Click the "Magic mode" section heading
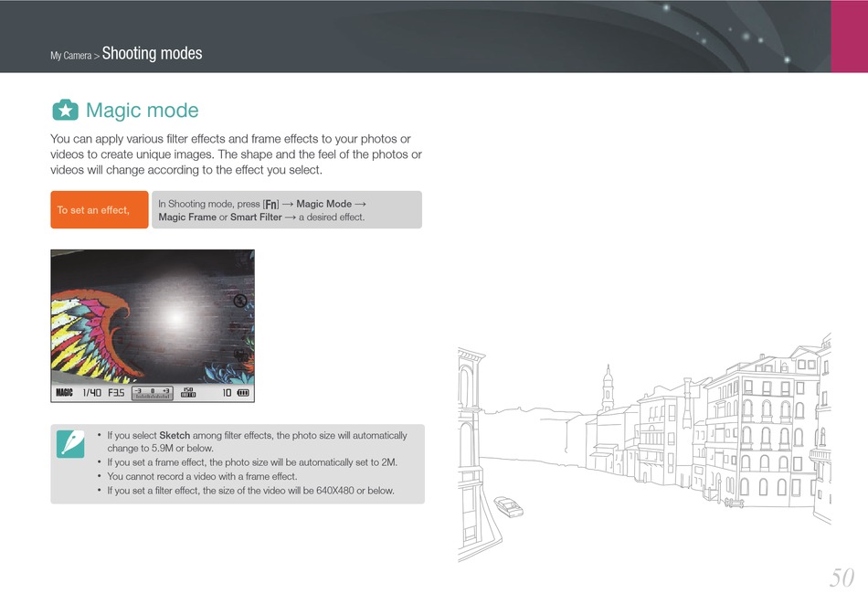Screen dimensions: 868x615 pyautogui.click(x=143, y=111)
